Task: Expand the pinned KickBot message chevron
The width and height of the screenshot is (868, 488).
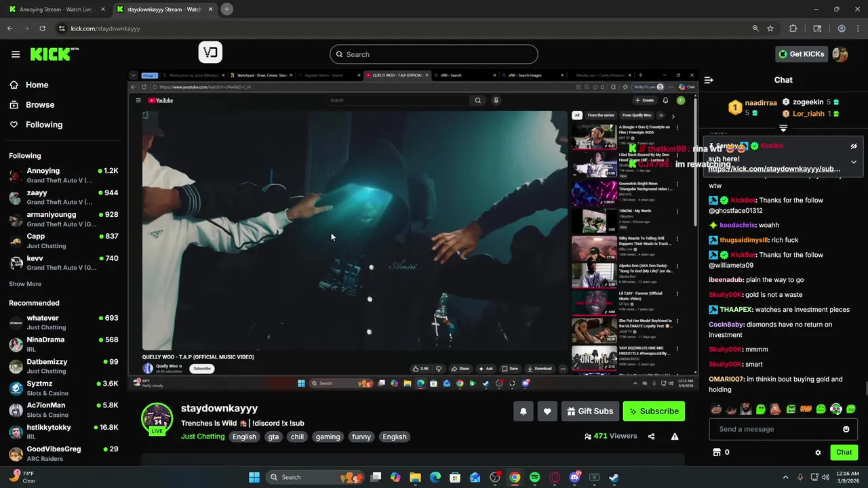Action: 854,162
